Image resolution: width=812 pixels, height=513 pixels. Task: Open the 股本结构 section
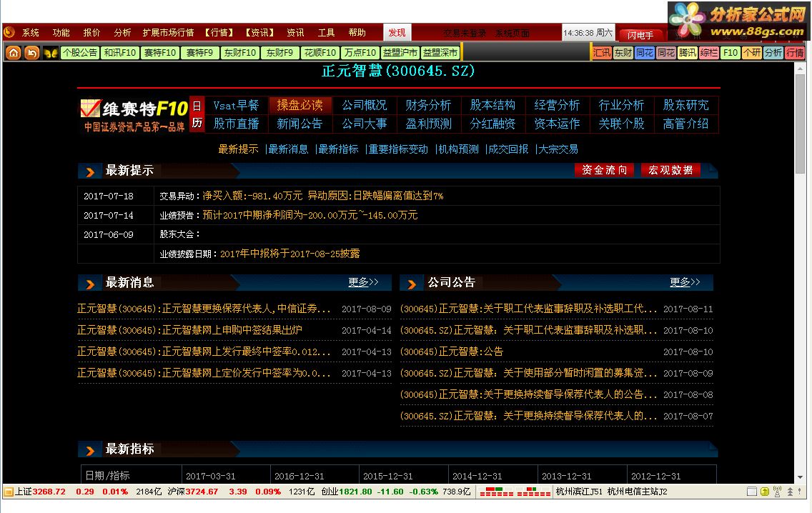[492, 105]
